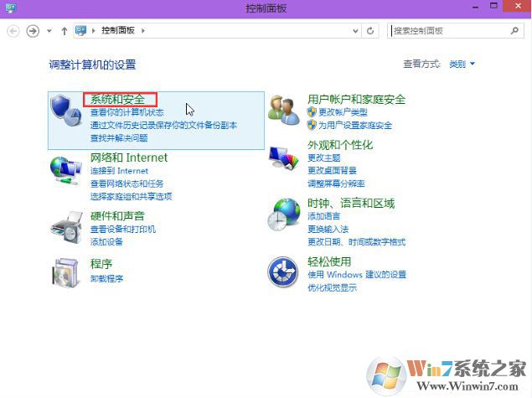Open 选择家庭组和共享选项 link
The height and width of the screenshot is (398, 532).
(131, 196)
